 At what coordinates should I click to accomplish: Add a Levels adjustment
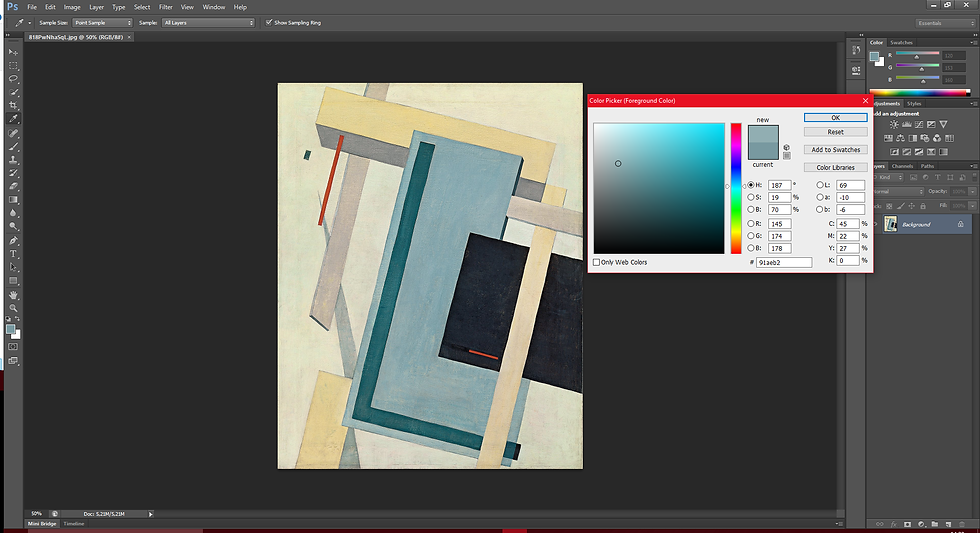(x=906, y=124)
